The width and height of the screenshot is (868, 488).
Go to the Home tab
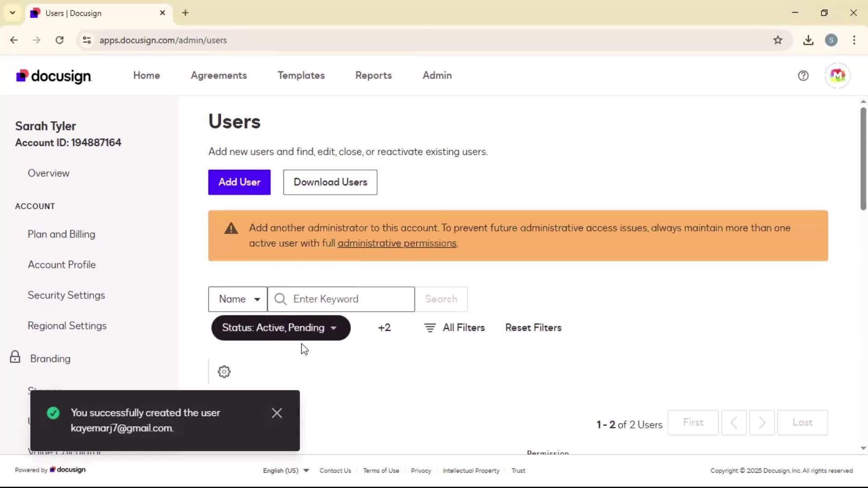(146, 75)
